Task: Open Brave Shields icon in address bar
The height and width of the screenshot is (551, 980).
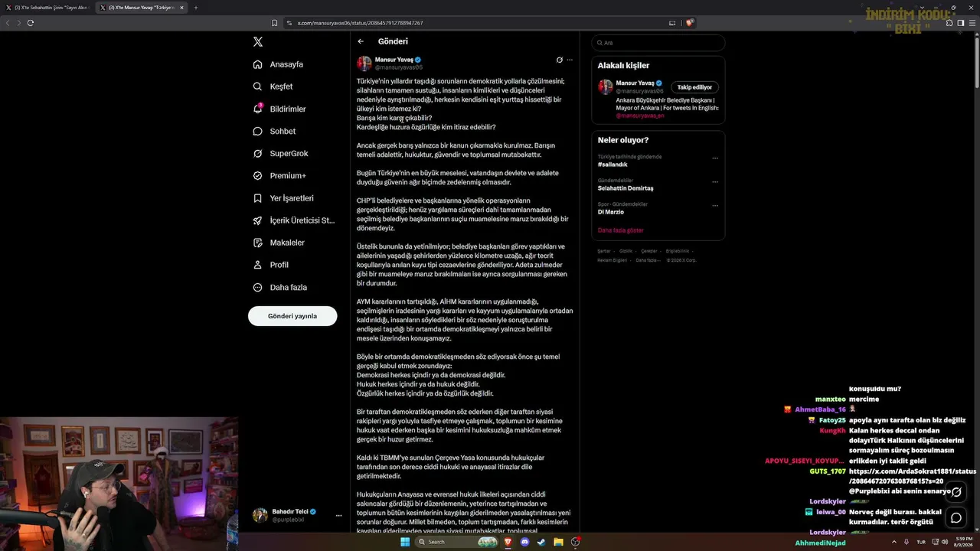Action: (x=690, y=23)
